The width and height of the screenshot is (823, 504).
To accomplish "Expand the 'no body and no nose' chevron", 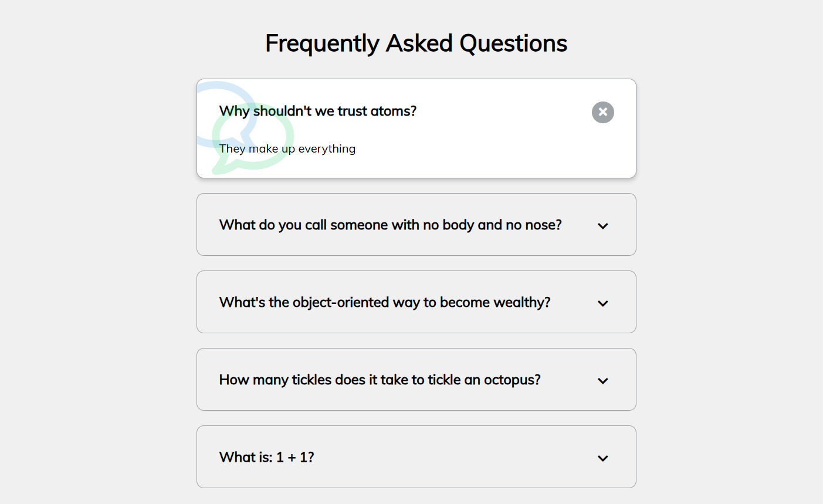I will [602, 226].
